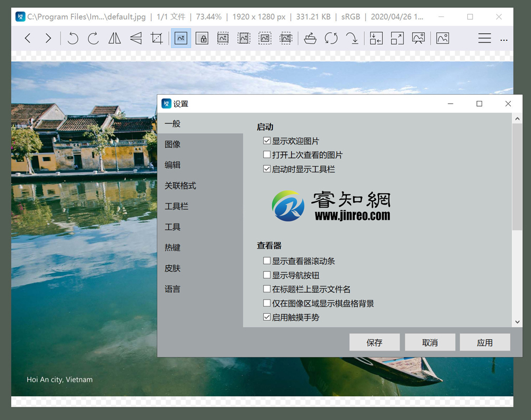The width and height of the screenshot is (531, 420).
Task: Select the auto-zoom mode icon
Action: click(181, 38)
